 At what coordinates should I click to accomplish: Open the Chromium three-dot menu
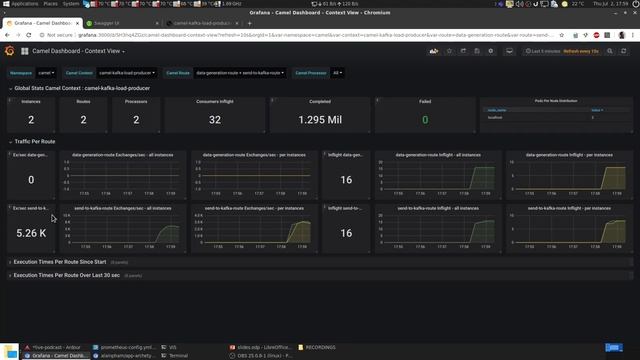pyautogui.click(x=633, y=36)
